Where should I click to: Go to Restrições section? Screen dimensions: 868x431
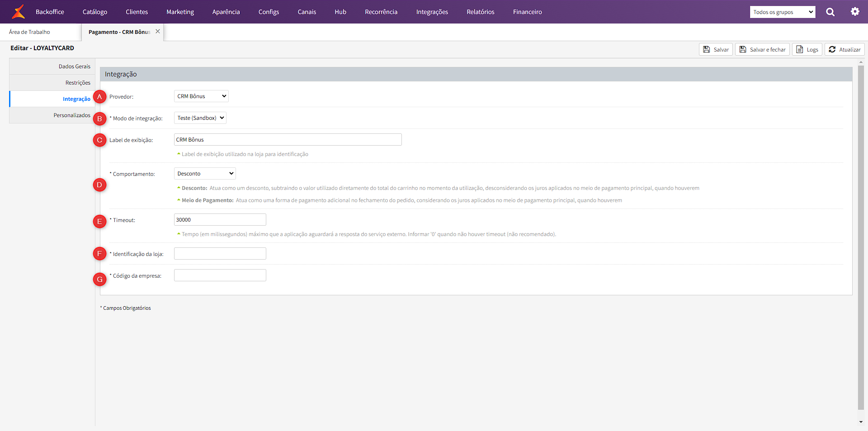[52, 83]
